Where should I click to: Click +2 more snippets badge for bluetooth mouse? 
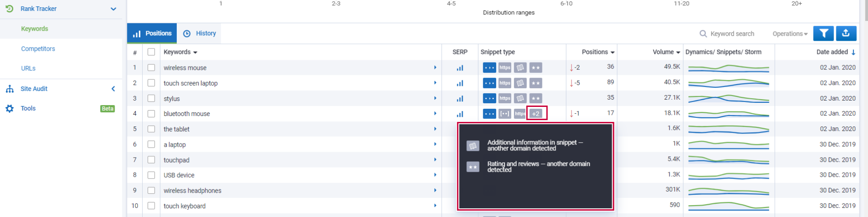coord(536,114)
